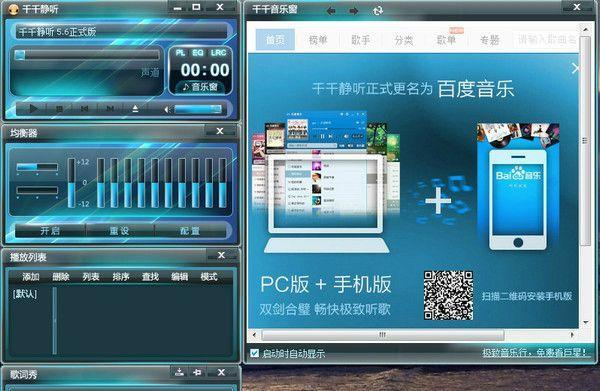Screen dimensions: 600x391
Task: Skip to the previous track
Action: tap(85, 109)
